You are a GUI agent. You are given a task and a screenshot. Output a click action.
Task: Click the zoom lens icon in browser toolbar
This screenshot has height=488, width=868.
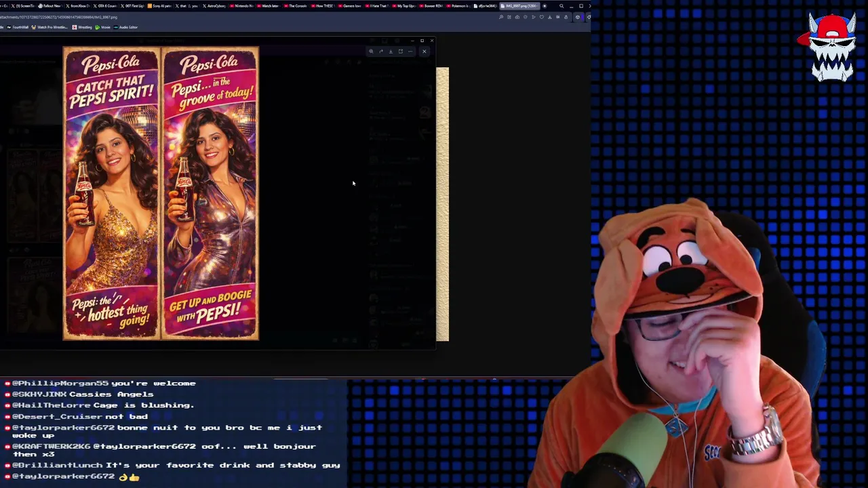pos(501,17)
